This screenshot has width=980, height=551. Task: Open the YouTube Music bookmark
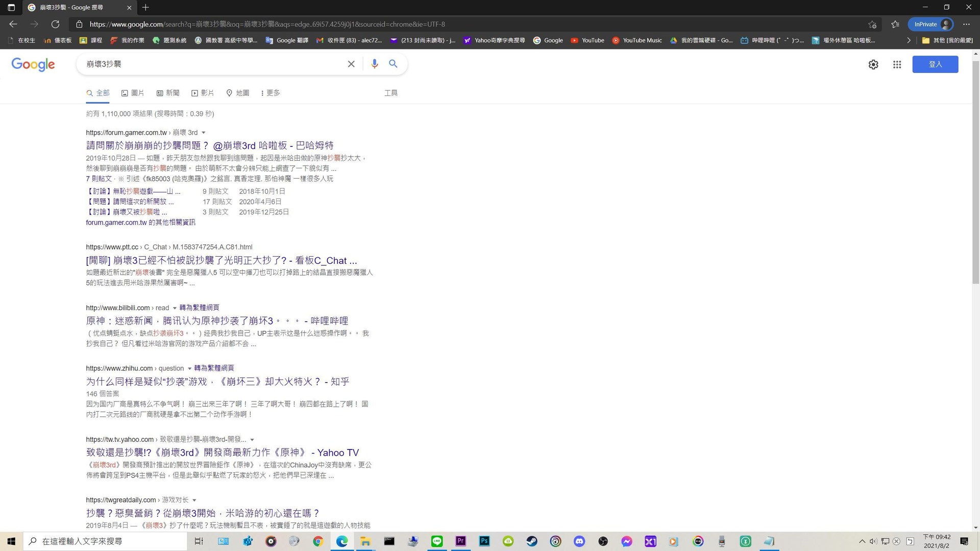coord(637,40)
